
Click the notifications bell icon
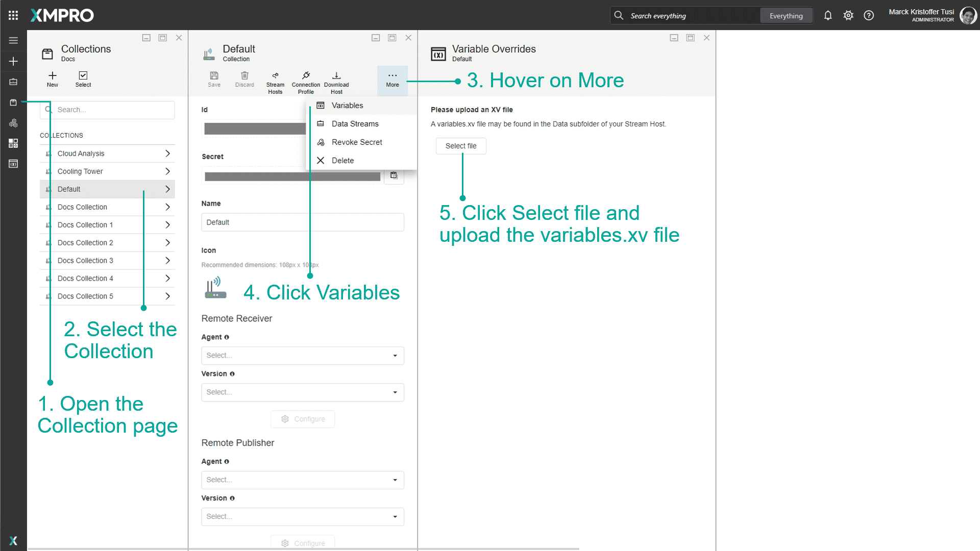(828, 15)
